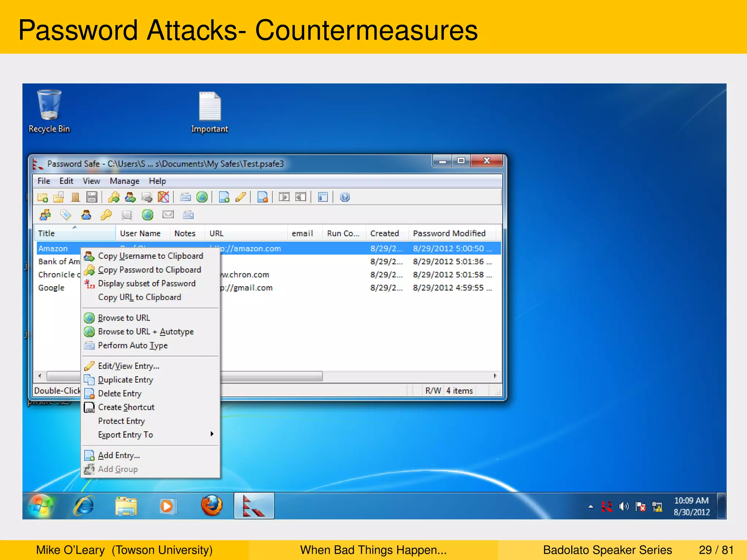Select Protect Entry
747x560 pixels.
150,421
